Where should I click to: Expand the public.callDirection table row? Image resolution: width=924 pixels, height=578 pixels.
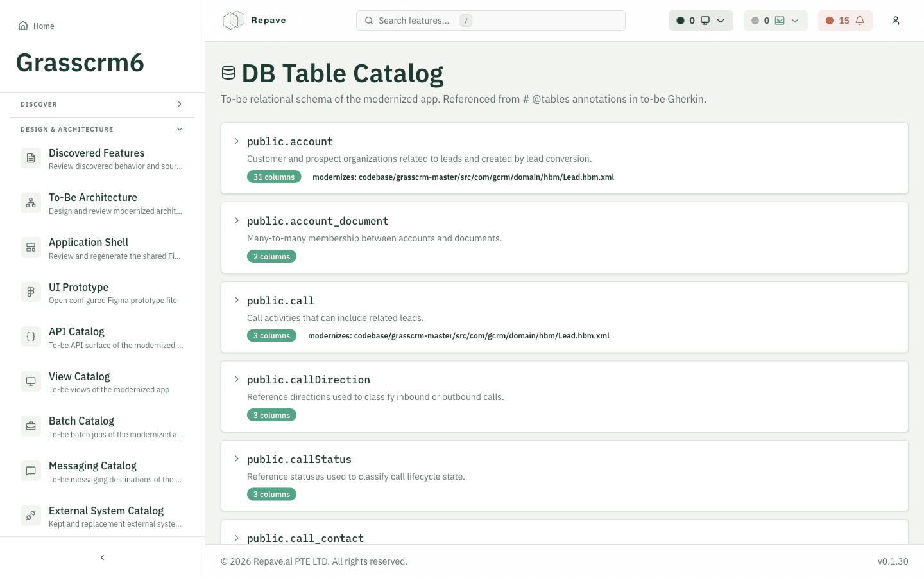(x=237, y=380)
